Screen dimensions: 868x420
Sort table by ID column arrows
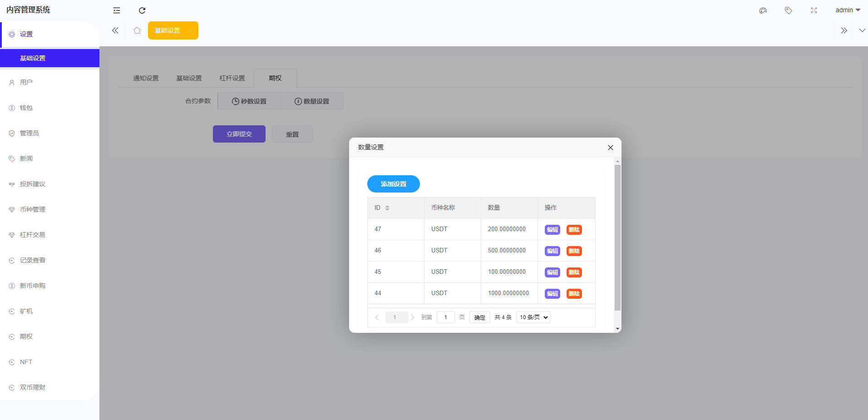[387, 208]
